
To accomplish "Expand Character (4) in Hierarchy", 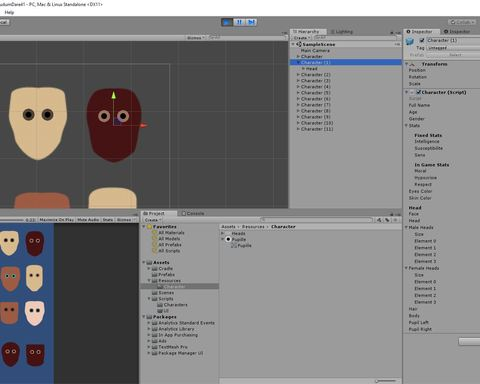I will tap(298, 87).
